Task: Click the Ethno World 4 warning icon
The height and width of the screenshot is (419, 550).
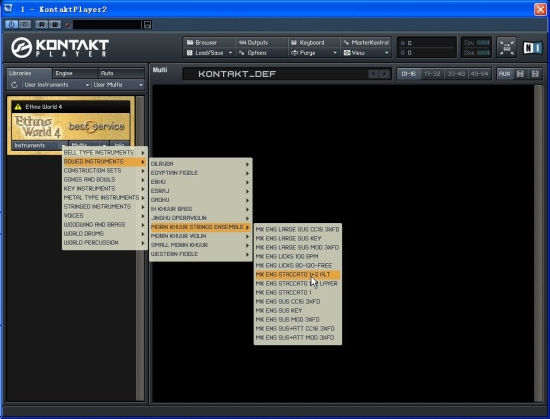Action: (18, 107)
